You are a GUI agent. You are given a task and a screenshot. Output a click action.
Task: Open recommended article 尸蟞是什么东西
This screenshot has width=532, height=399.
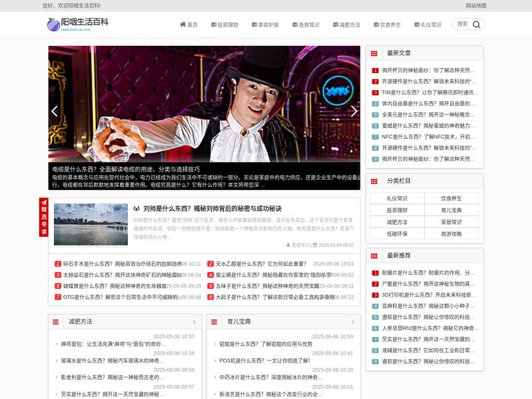click(428, 284)
